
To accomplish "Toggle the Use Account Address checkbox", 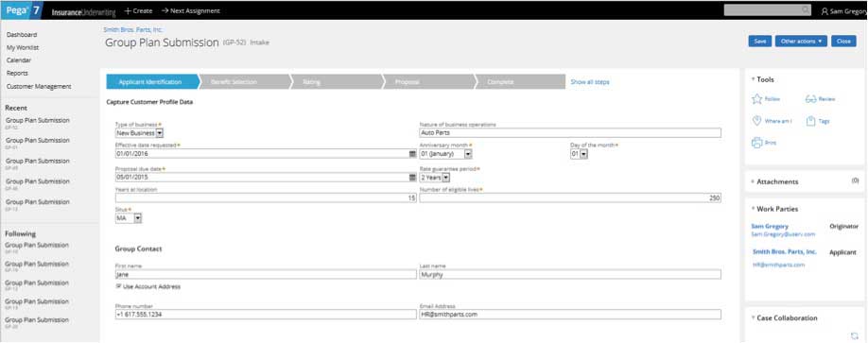I will tap(118, 286).
